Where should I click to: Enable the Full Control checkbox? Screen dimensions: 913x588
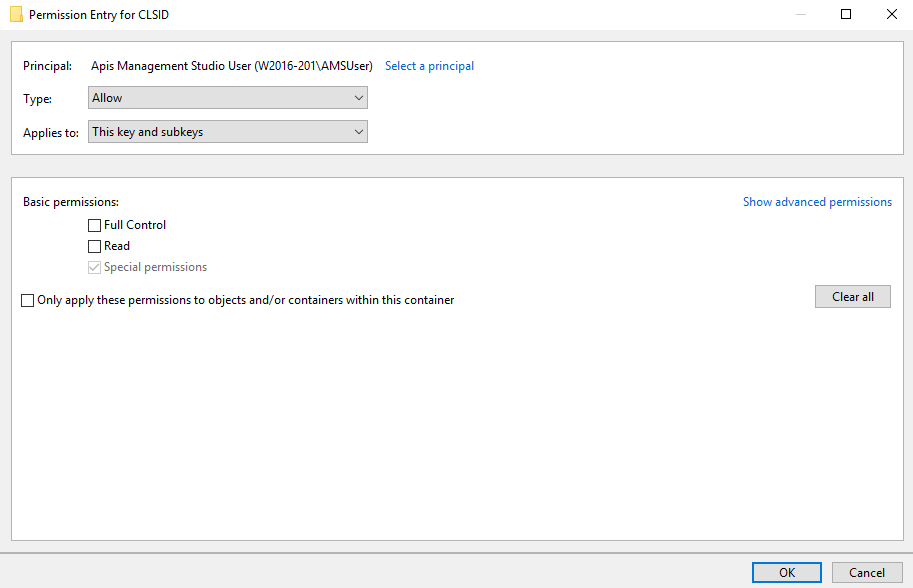(95, 226)
